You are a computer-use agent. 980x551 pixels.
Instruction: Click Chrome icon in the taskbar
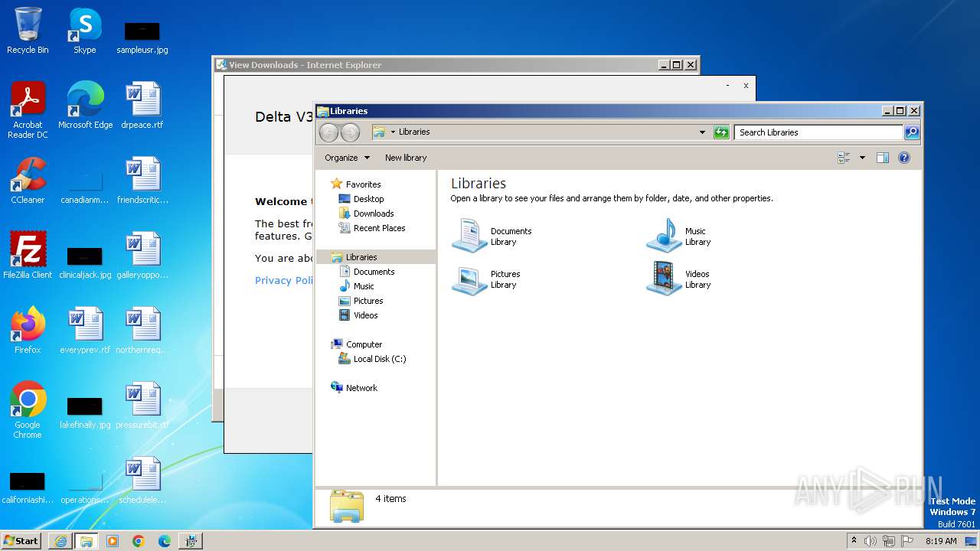tap(139, 541)
